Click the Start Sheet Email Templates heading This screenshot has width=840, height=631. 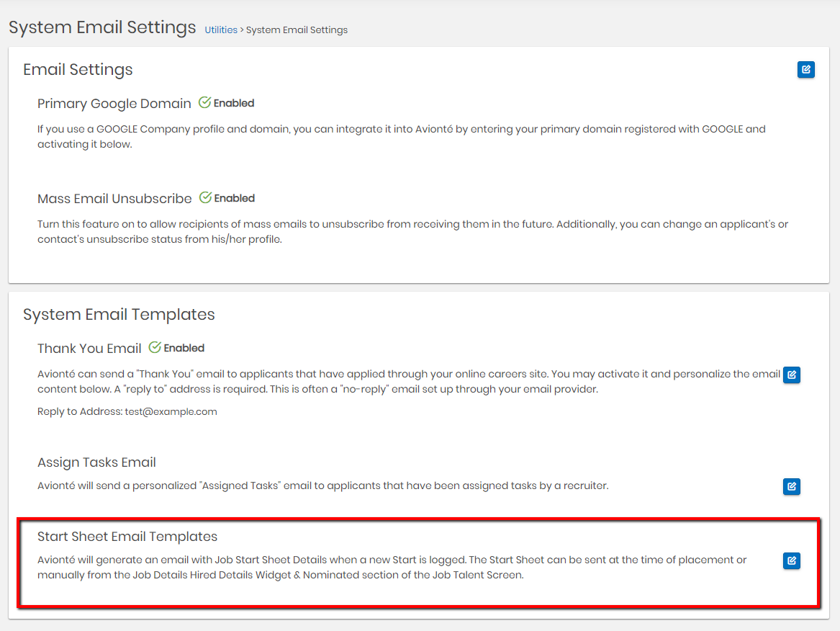click(x=127, y=537)
